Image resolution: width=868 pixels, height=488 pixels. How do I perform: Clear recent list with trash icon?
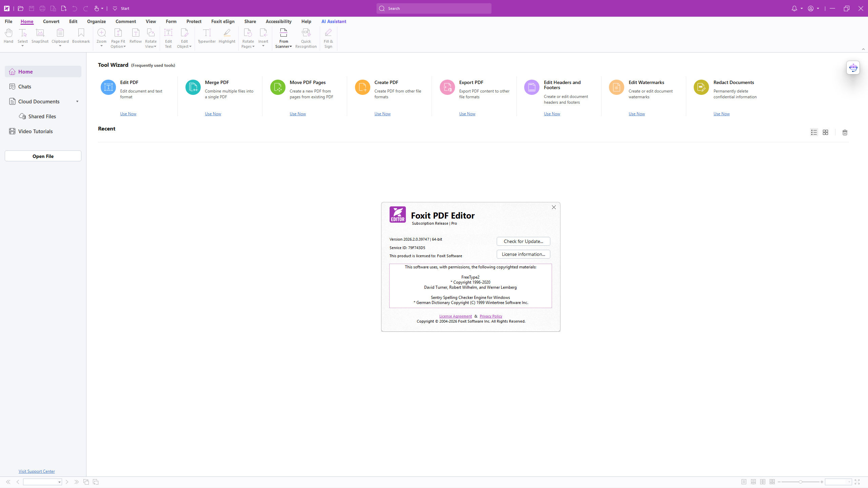coord(845,133)
